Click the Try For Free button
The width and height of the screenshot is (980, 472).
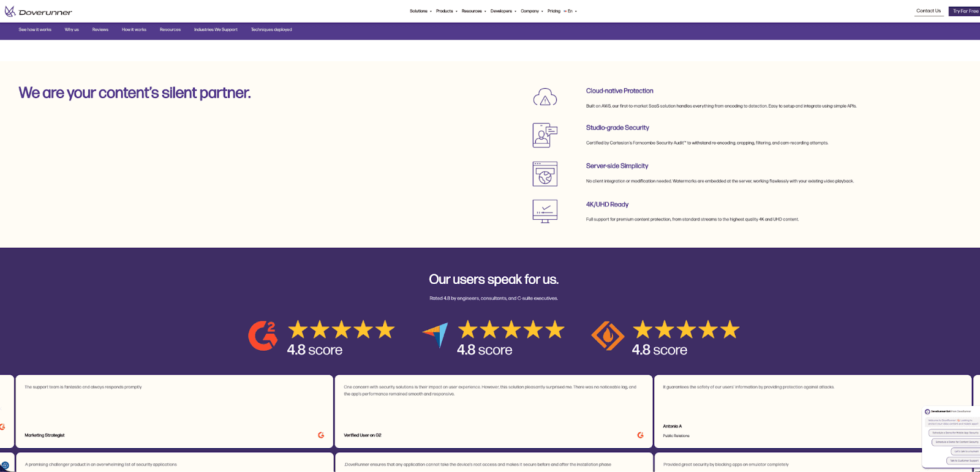[965, 11]
